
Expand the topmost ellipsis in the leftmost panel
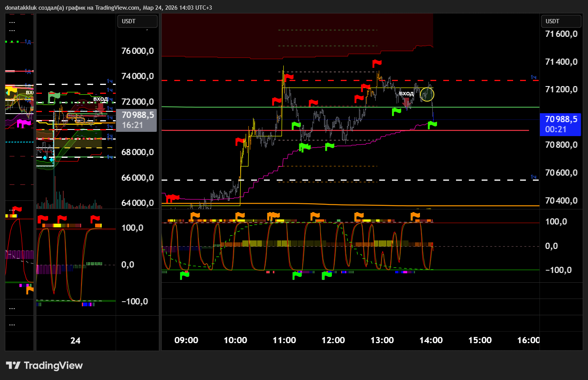12,22
